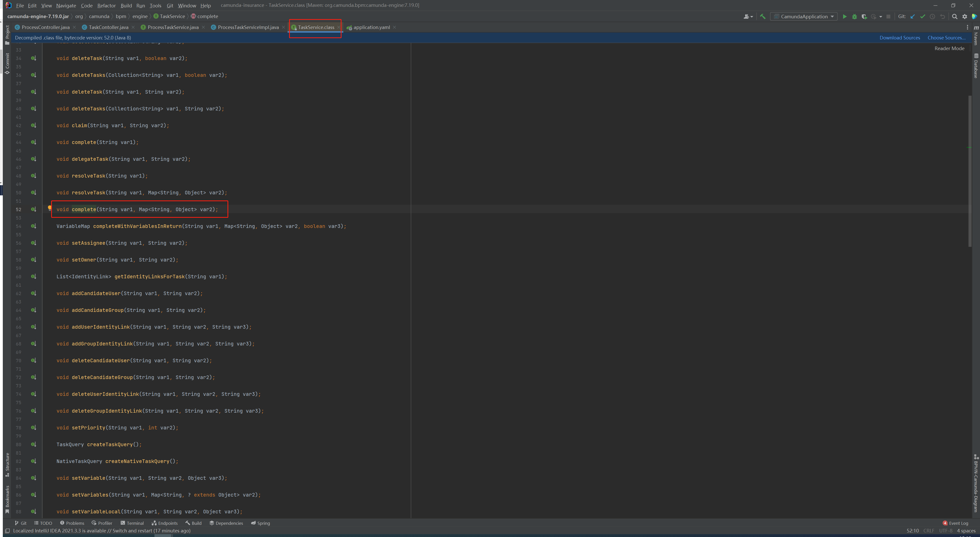The width and height of the screenshot is (980, 537).
Task: Run with coverage shield icon
Action: click(x=864, y=16)
